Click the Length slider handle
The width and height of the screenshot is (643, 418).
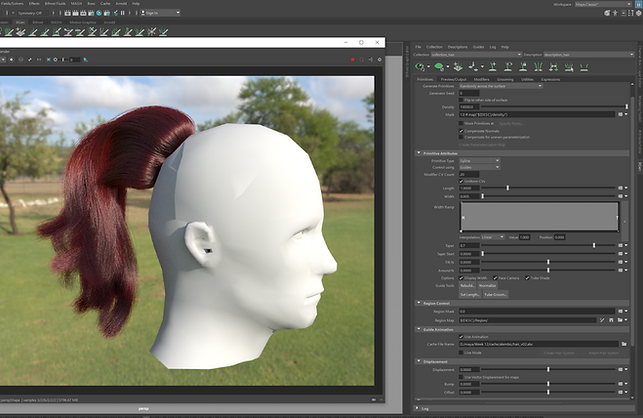pos(508,188)
